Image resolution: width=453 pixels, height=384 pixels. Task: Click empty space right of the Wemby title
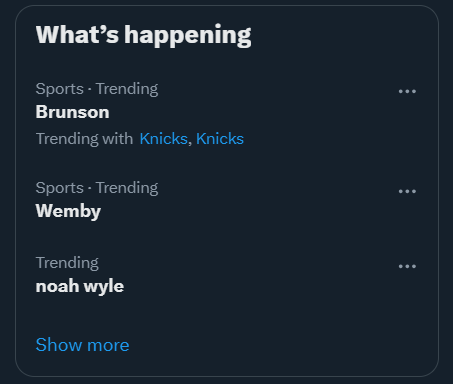click(x=247, y=211)
